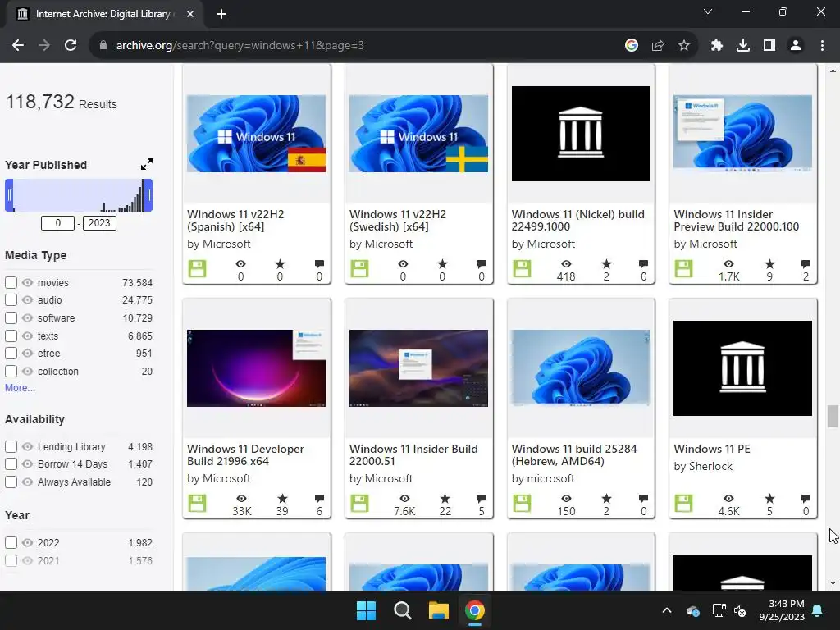840x630 pixels.
Task: Check the texts media type checkbox
Action: (x=11, y=336)
